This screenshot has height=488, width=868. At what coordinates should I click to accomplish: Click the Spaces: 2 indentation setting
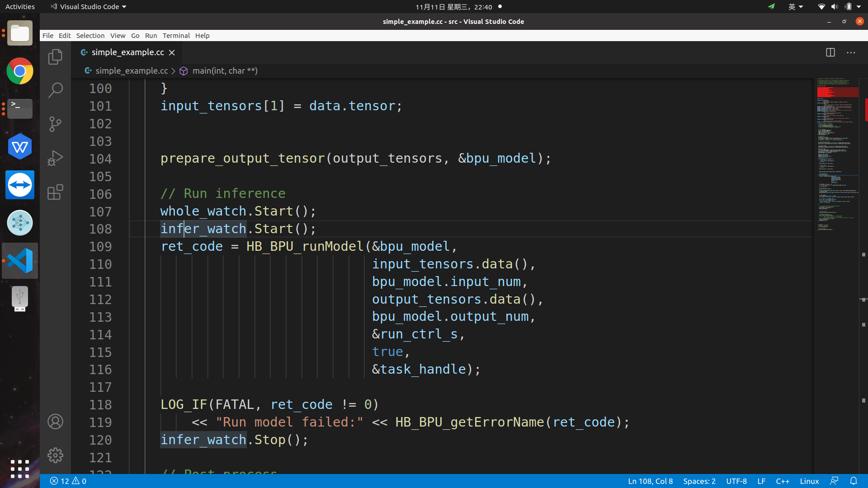click(699, 481)
